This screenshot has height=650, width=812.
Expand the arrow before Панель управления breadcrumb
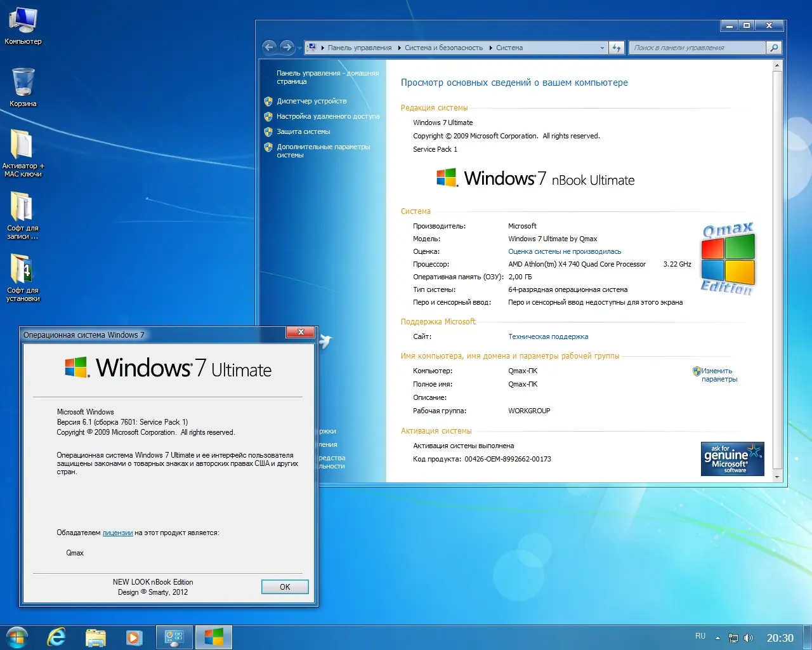point(323,48)
